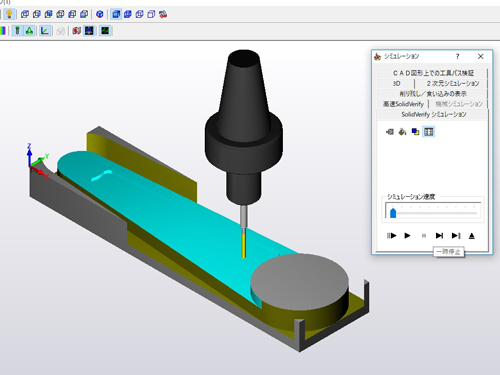This screenshot has height=375, width=500.
Task: Click the help question mark in simulation dialog
Action: [x=458, y=56]
